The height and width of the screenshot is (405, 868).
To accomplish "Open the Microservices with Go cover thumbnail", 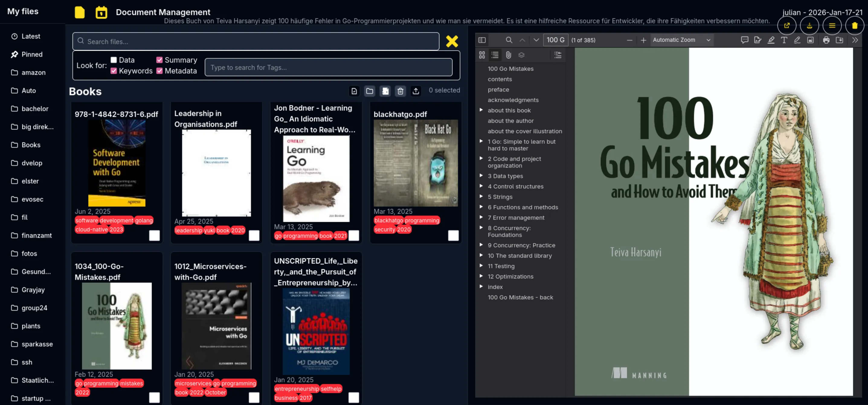I will (216, 326).
